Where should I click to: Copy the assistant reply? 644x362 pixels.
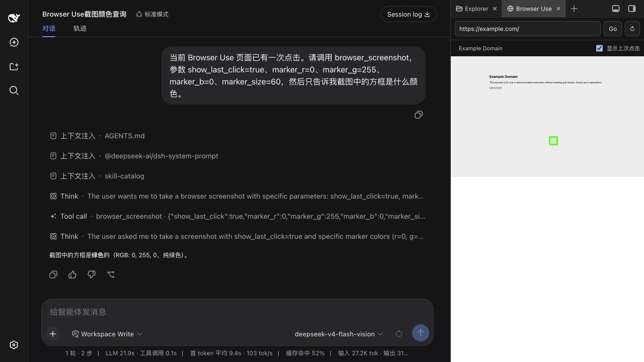click(53, 275)
